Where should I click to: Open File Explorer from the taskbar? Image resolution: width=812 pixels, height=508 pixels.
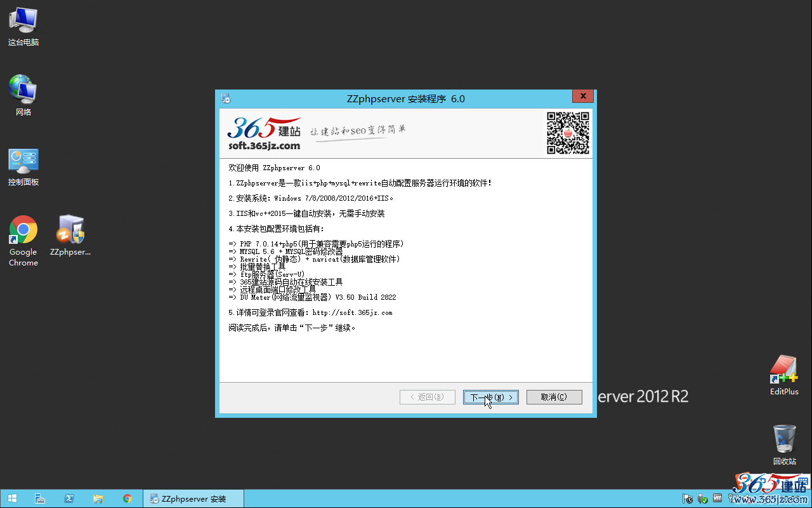(98, 498)
